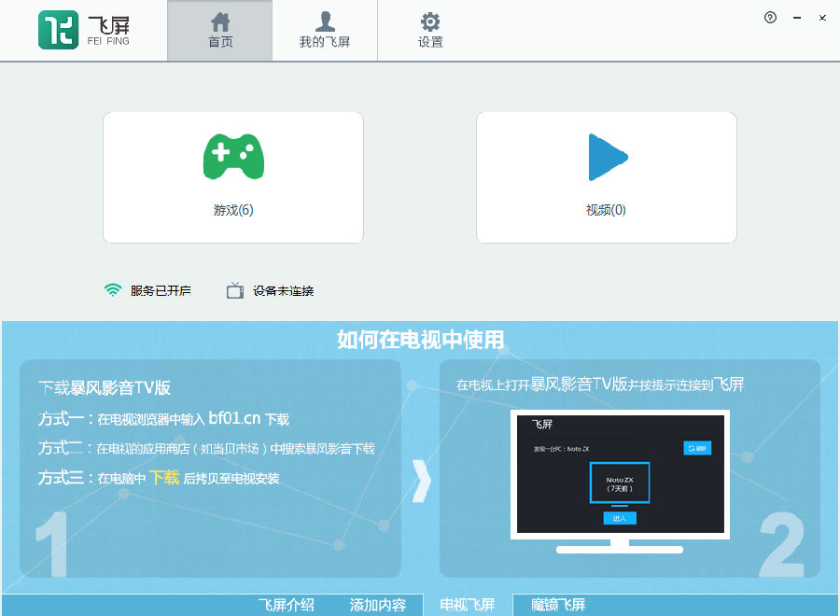Minimize the FeiPing window
Image resolution: width=840 pixels, height=616 pixels.
(797, 18)
